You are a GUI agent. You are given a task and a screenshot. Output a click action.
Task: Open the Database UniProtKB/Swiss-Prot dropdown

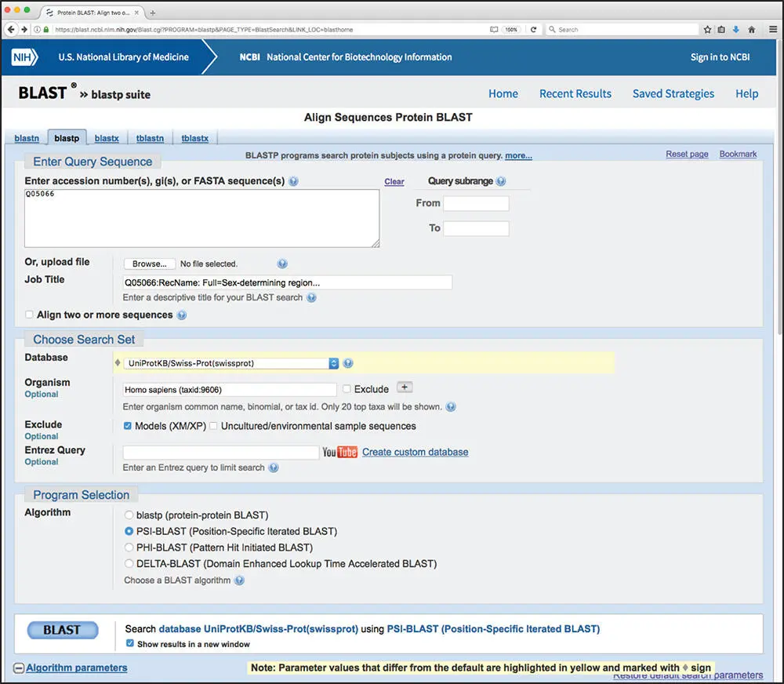pos(231,363)
